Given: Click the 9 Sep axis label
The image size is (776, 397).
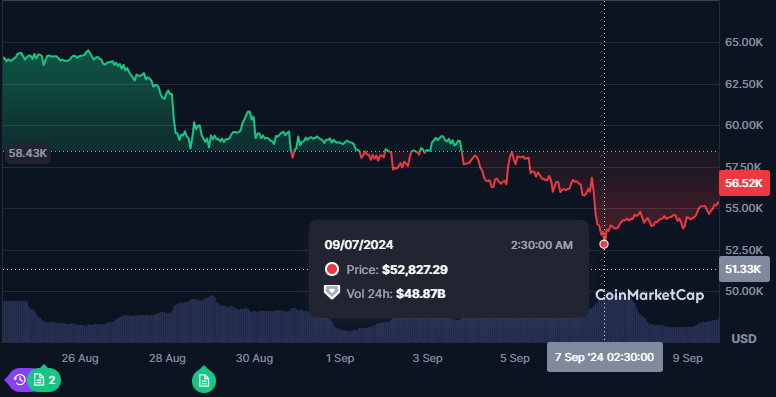Looking at the screenshot, I should pyautogui.click(x=688, y=358).
